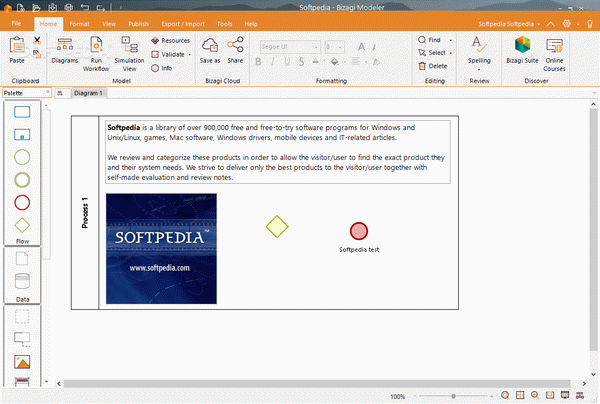Select the Sub-process shape in the palette
The image size is (600, 404).
pyautogui.click(x=22, y=135)
